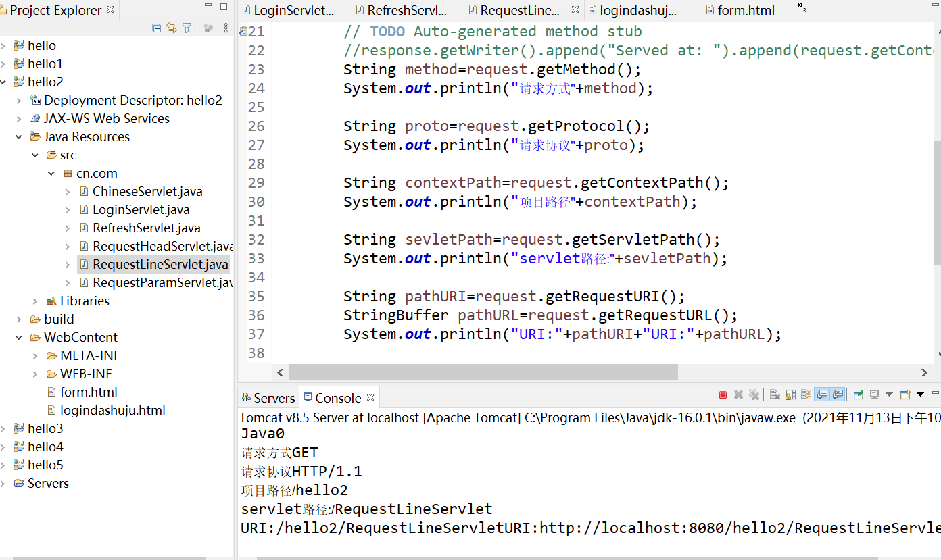941x560 pixels.
Task: Click the form.html file icon in Project Explorer
Action: 52,392
